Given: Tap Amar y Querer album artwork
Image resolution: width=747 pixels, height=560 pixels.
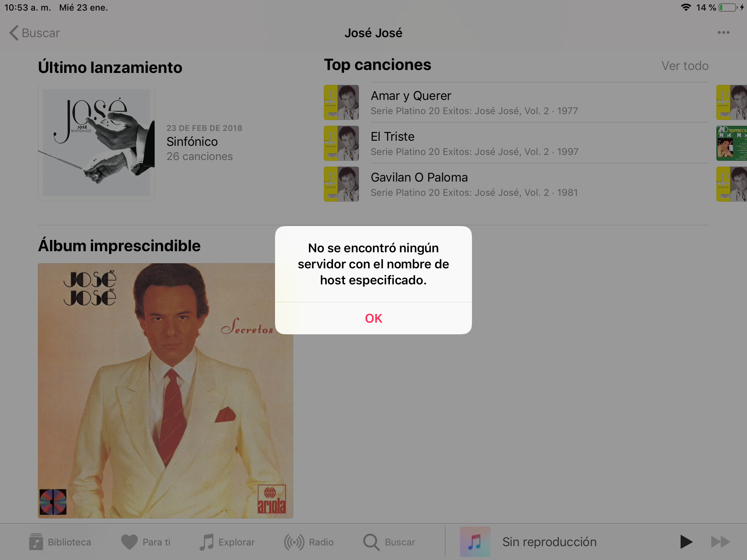Looking at the screenshot, I should click(x=341, y=102).
